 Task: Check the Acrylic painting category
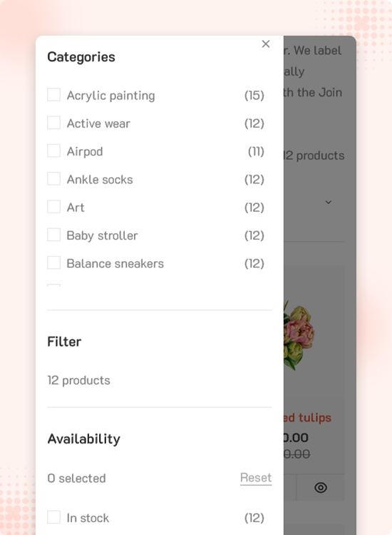click(54, 95)
